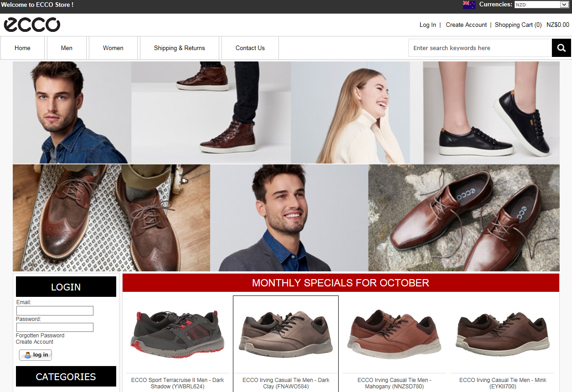This screenshot has height=392, width=572.
Task: Open the Contact Us menu item
Action: (250, 48)
